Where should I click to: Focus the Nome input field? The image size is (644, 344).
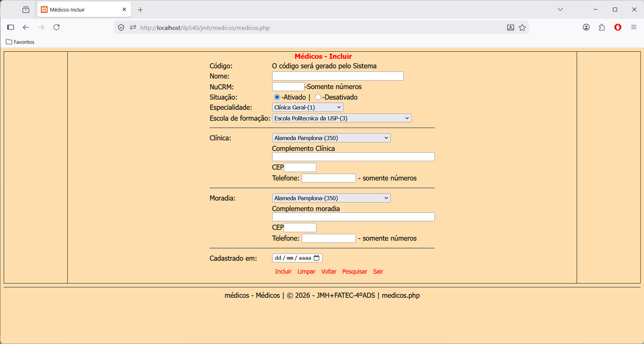click(338, 76)
